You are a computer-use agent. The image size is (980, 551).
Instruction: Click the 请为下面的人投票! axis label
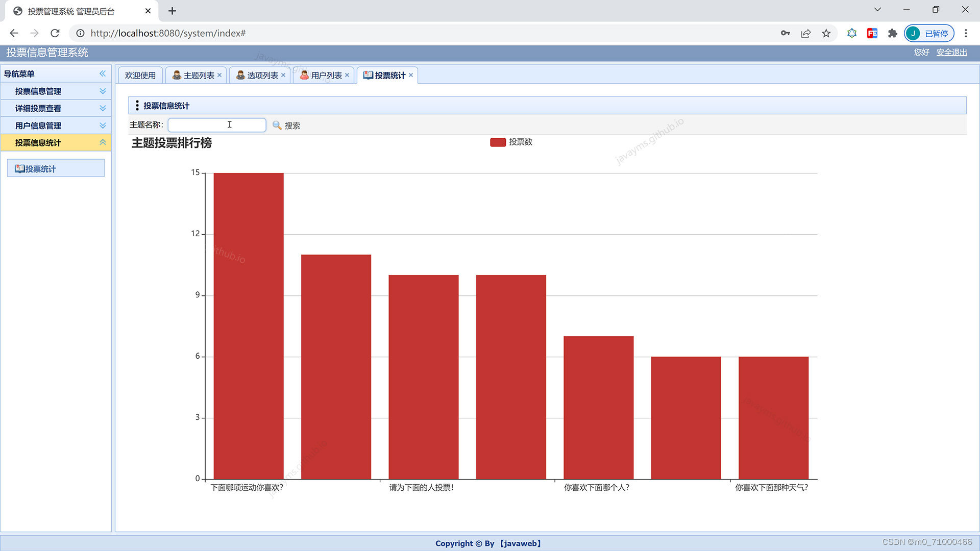tap(422, 488)
